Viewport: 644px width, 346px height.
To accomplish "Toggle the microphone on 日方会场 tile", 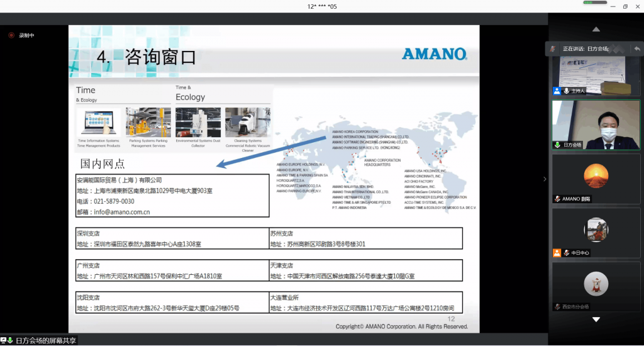I will (557, 145).
